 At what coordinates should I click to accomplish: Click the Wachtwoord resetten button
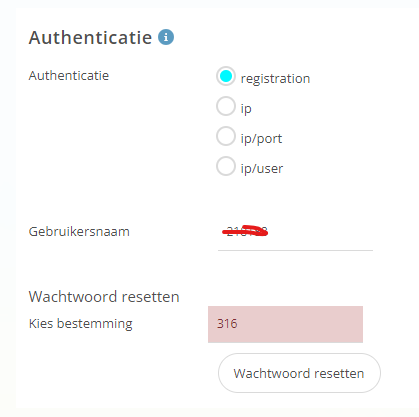(x=299, y=373)
